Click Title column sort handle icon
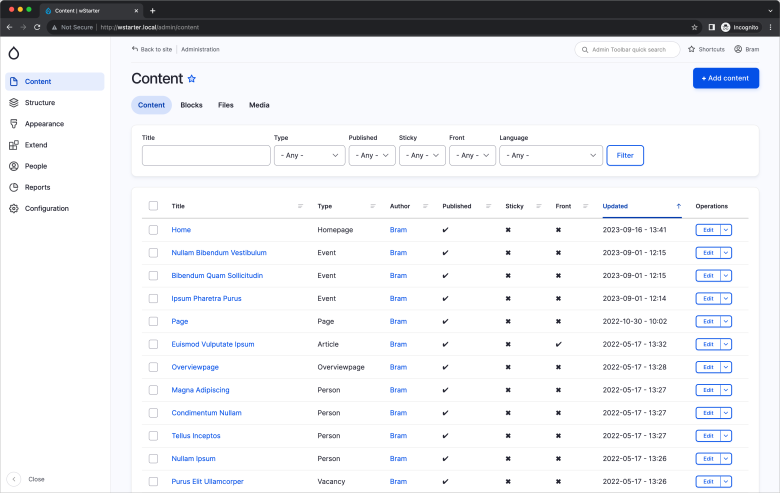Screen dimensions: 780x493 pos(300,206)
